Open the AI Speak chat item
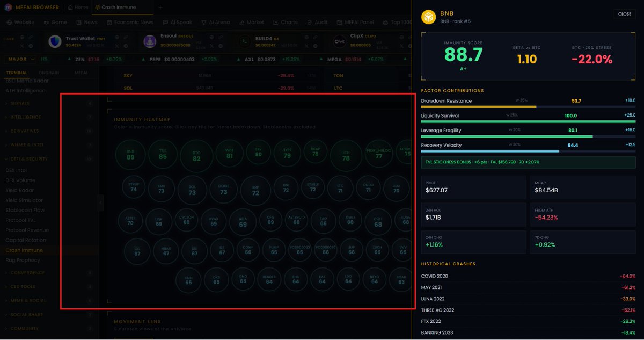The height and width of the screenshot is (340, 644). [177, 23]
